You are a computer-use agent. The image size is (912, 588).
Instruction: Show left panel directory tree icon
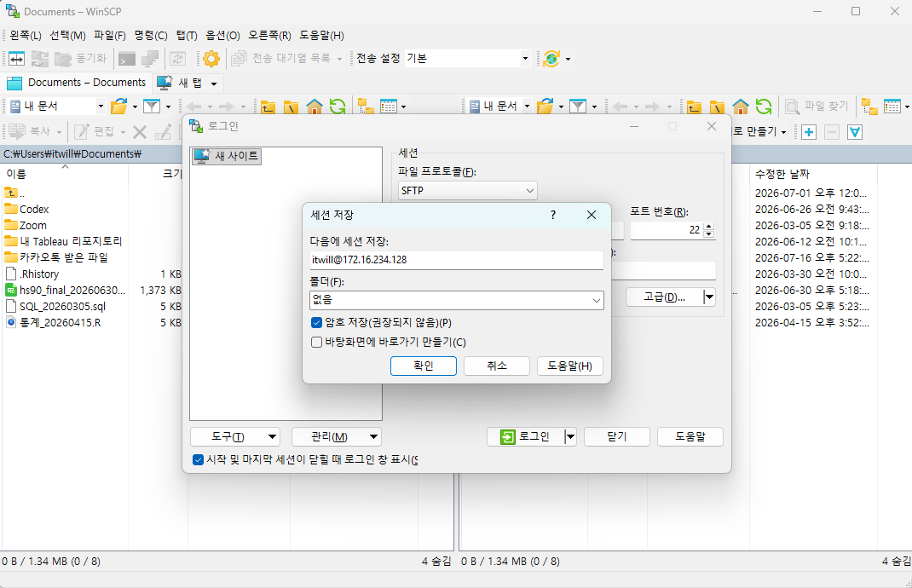click(x=366, y=107)
